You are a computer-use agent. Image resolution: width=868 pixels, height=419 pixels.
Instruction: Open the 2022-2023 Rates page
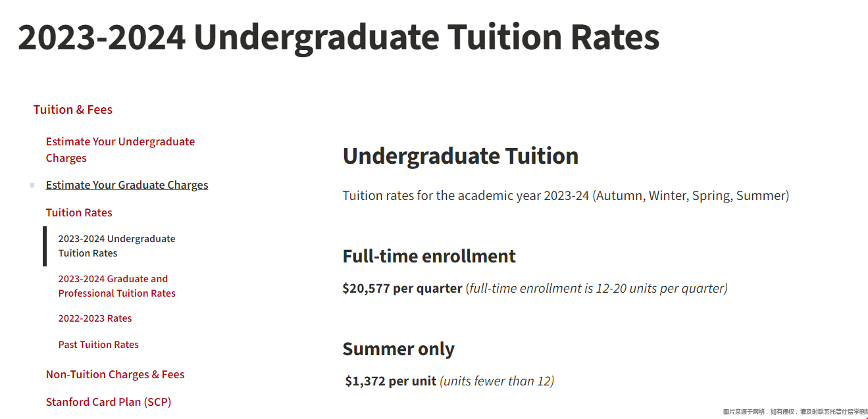pyautogui.click(x=95, y=318)
